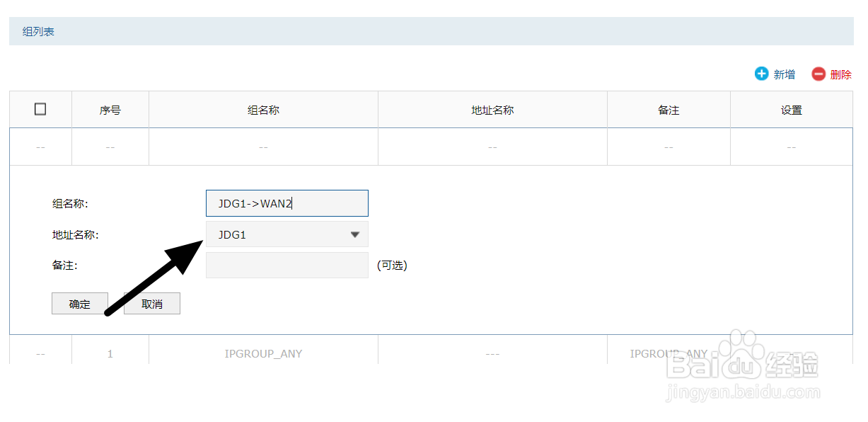
Task: Click the 序号 column header
Action: 110,110
